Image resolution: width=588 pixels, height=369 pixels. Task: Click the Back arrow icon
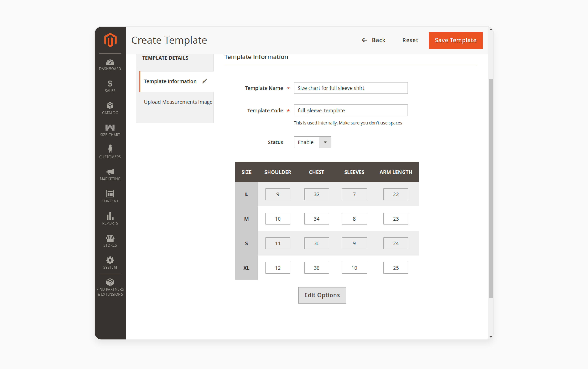(364, 40)
